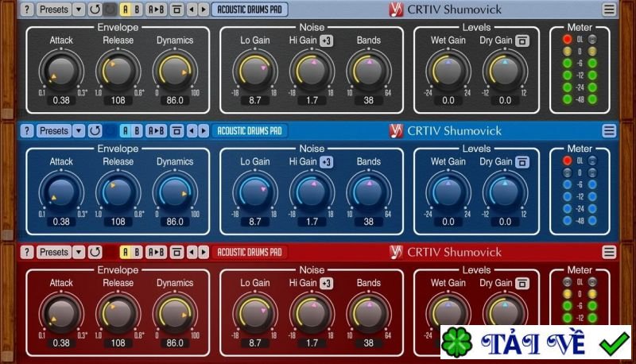Click Attack knob in gray instance
The height and width of the screenshot is (364, 636).
coord(61,71)
